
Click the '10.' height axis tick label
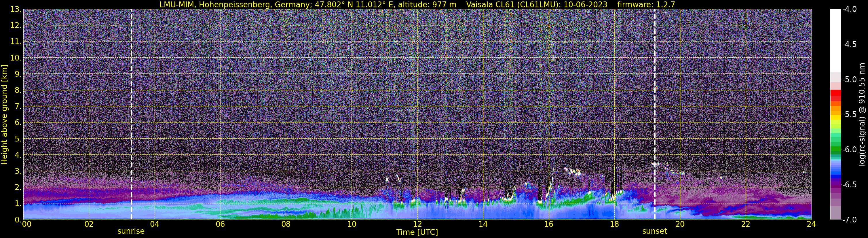pos(16,58)
